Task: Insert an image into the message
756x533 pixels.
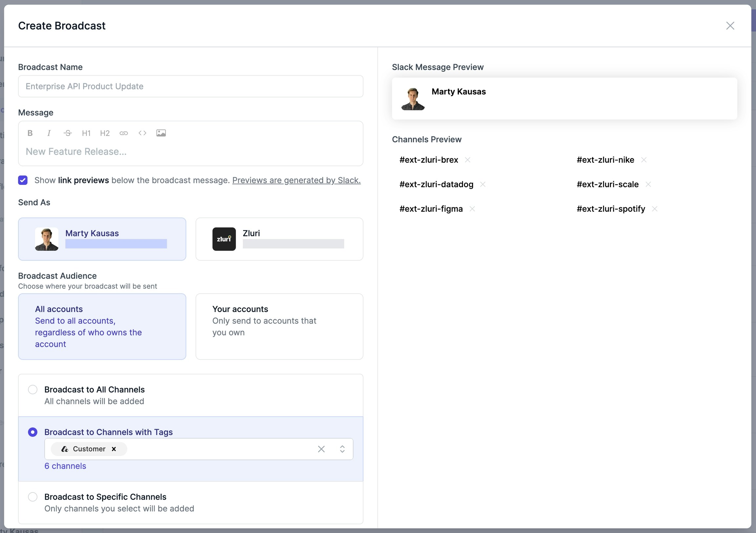Action: click(x=161, y=133)
